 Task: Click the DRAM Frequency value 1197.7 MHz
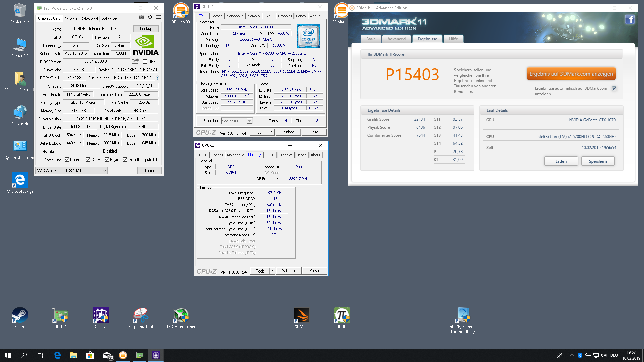(x=274, y=193)
